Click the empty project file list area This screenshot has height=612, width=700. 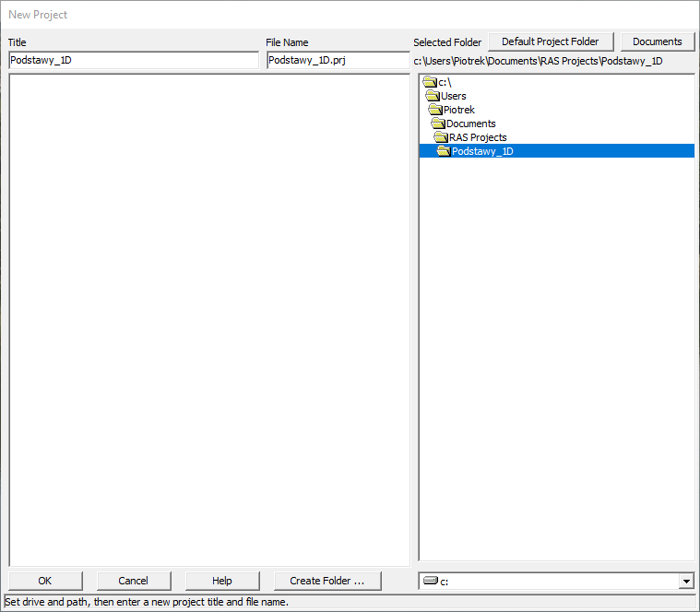(x=209, y=319)
